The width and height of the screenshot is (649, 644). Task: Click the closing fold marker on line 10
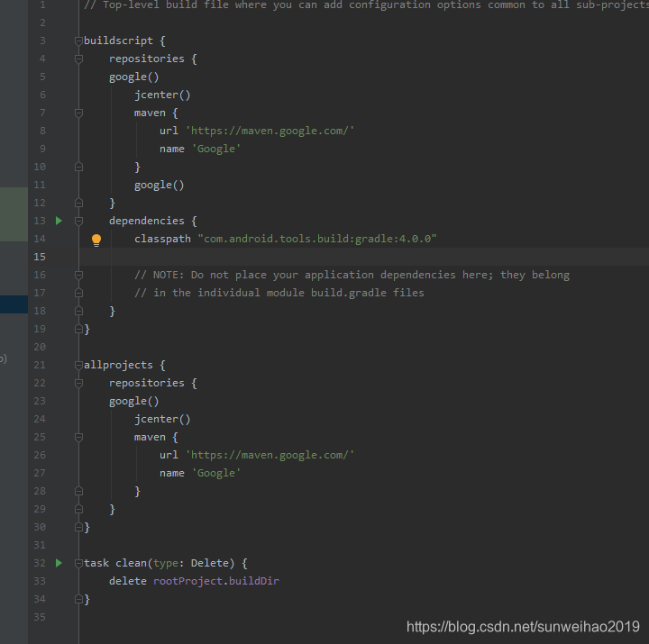tap(78, 167)
